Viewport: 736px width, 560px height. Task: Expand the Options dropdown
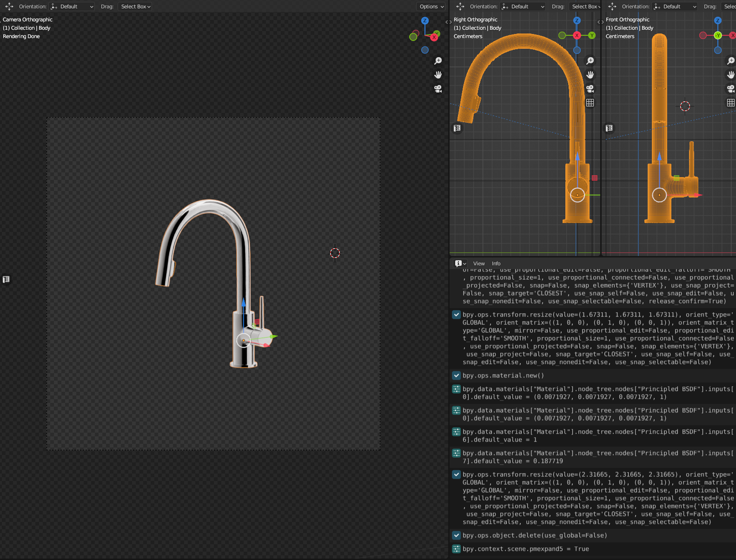[x=431, y=7]
